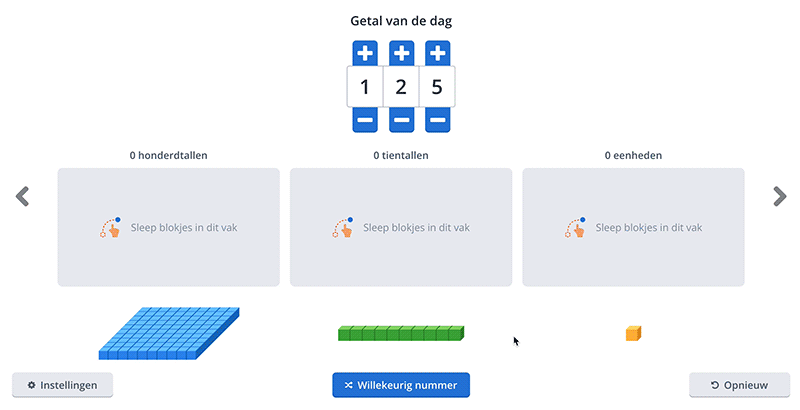Screen dimensions: 800x410
Task: Select the green ten-block rod
Action: click(x=401, y=334)
